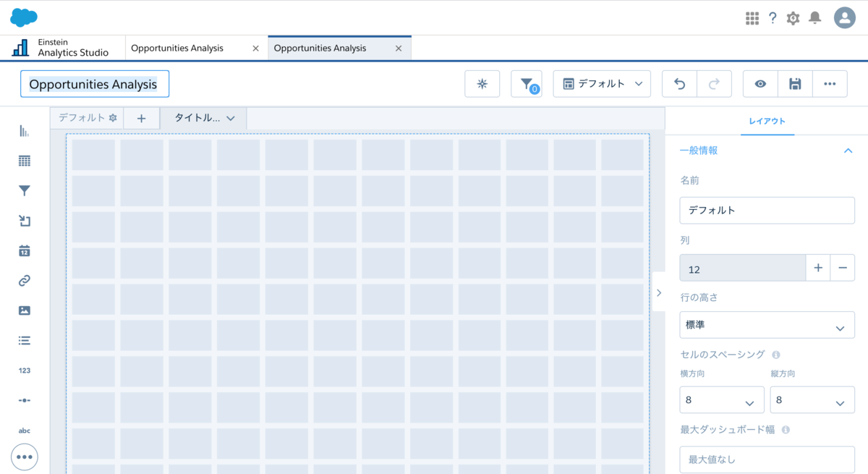The width and height of the screenshot is (868, 474).
Task: Add a new layout with plus
Action: [142, 118]
